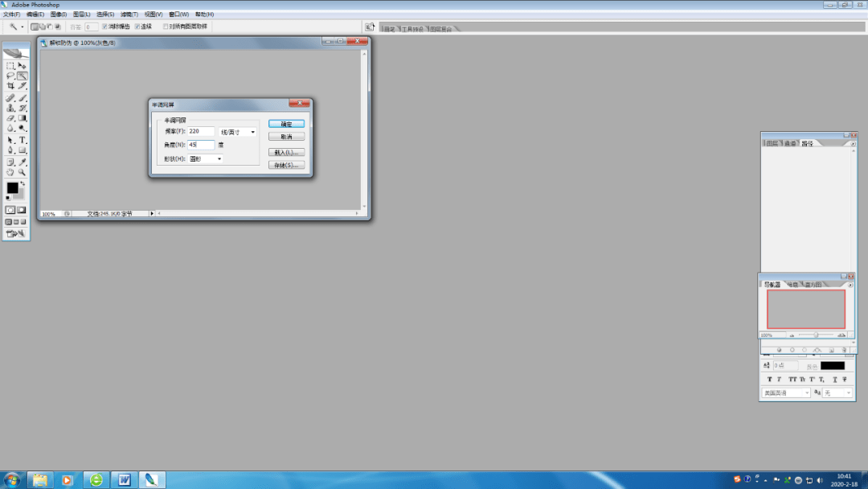
Task: Select the Healing Brush tool
Action: pos(10,98)
